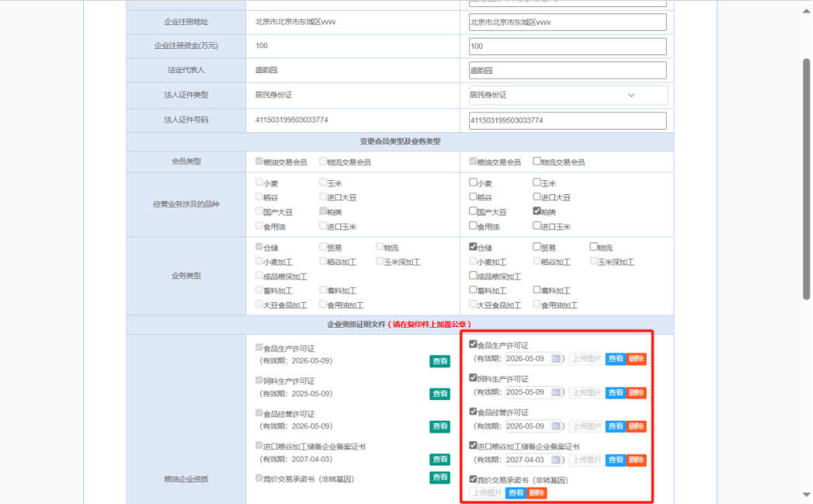Click the page's vertical scrollbar thumb

point(806,179)
